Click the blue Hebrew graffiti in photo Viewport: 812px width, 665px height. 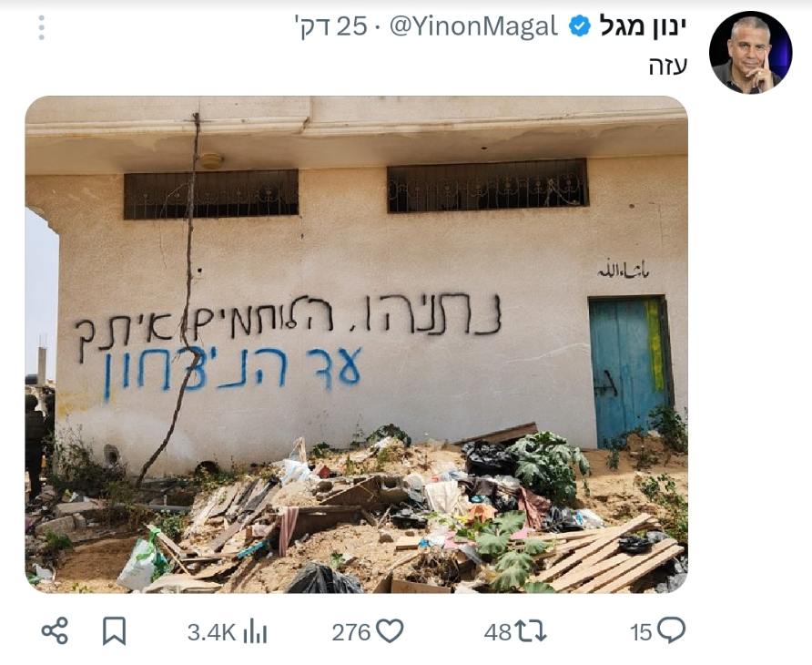coord(232,371)
